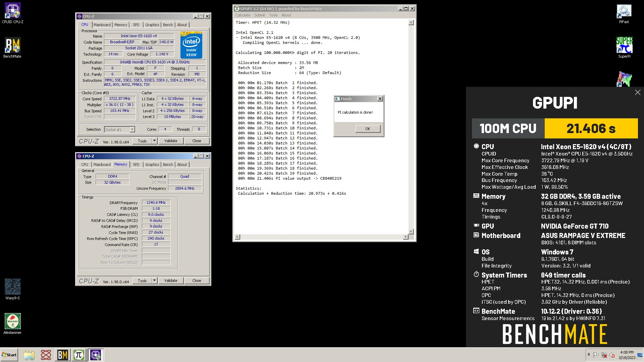Show hidden tray icons arrow

[589, 355]
